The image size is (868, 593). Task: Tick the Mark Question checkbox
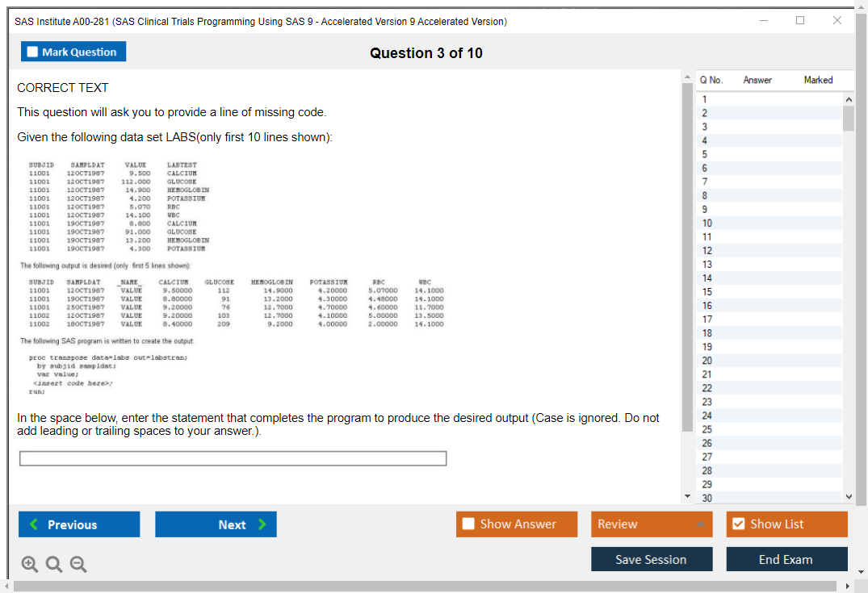pyautogui.click(x=32, y=52)
